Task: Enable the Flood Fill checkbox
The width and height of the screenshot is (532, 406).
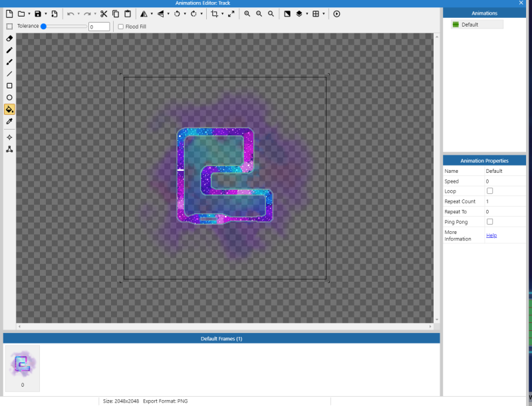Action: 120,27
